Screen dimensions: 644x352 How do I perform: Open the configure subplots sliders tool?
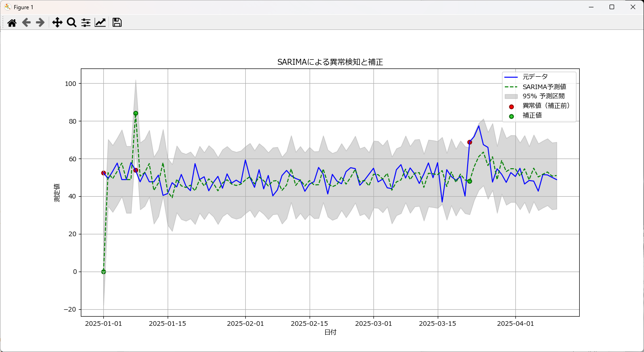(85, 22)
